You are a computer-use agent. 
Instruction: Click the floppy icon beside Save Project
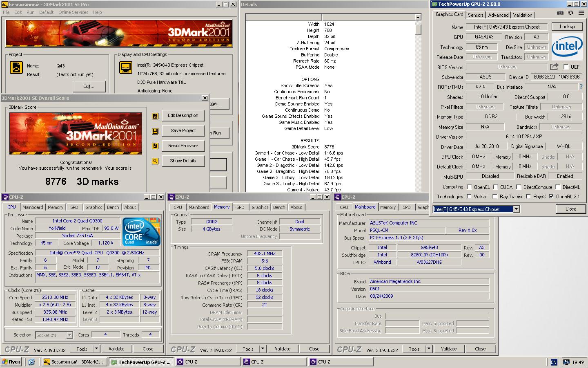[x=155, y=131]
